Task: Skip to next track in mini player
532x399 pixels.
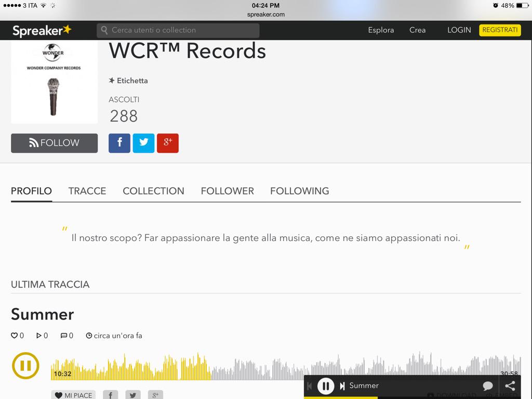Action: (x=342, y=386)
